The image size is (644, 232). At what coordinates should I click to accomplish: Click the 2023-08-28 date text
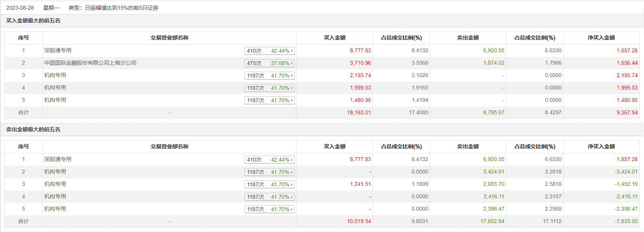[x=20, y=8]
